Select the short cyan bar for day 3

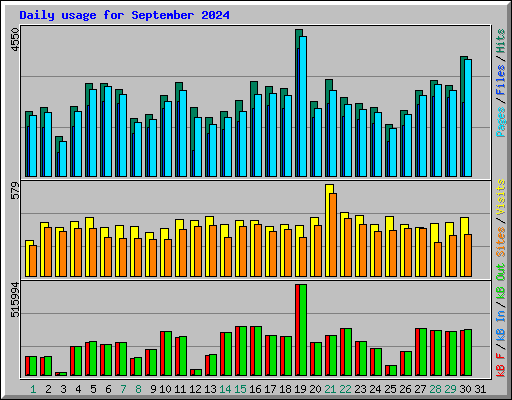(x=63, y=159)
